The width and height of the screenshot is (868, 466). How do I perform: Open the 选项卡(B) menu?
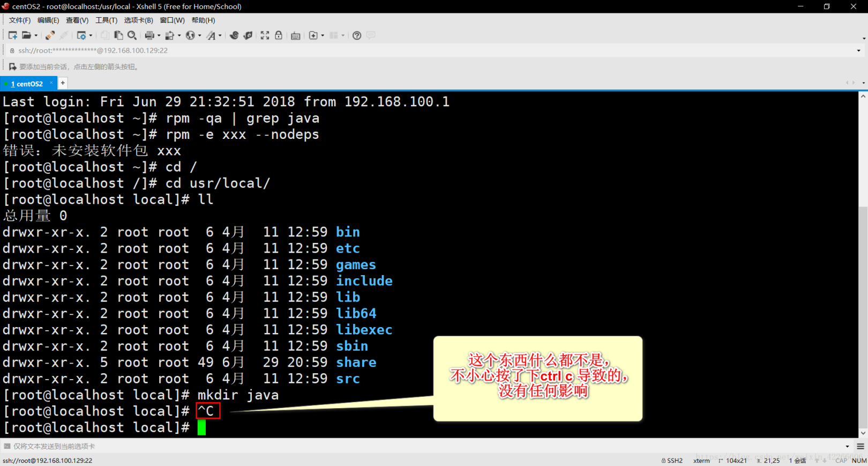click(x=139, y=20)
